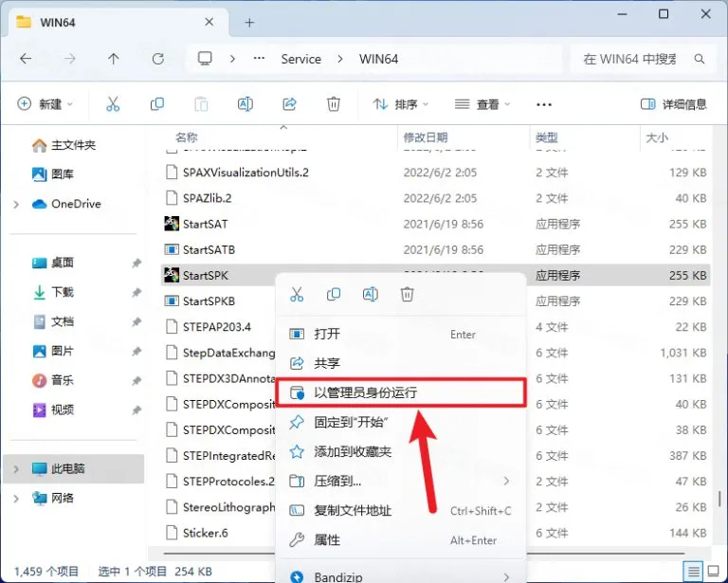Open the 排序 sort dropdown

click(400, 104)
